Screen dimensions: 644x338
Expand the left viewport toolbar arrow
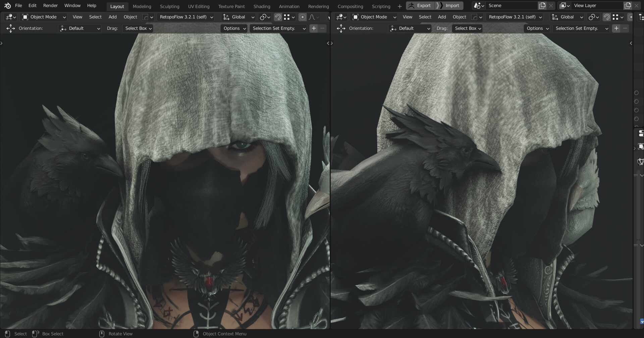point(1,43)
